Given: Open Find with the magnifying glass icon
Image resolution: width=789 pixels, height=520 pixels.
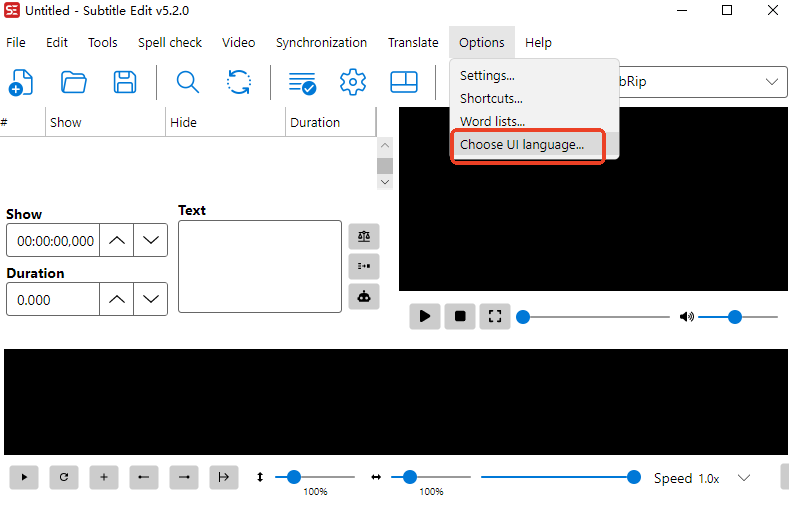Looking at the screenshot, I should [188, 82].
